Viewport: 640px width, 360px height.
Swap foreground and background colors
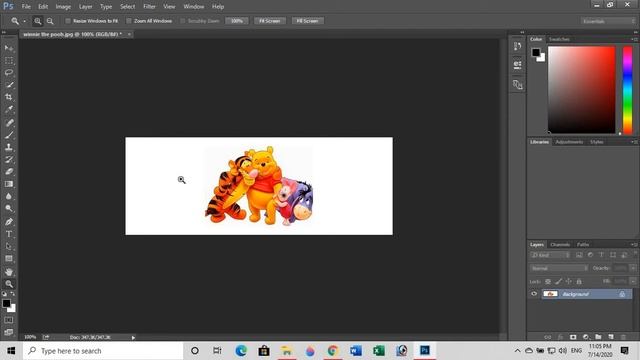[13, 293]
